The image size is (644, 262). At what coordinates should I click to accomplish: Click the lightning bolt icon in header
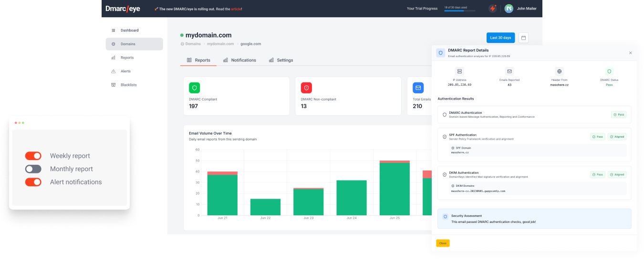point(492,9)
